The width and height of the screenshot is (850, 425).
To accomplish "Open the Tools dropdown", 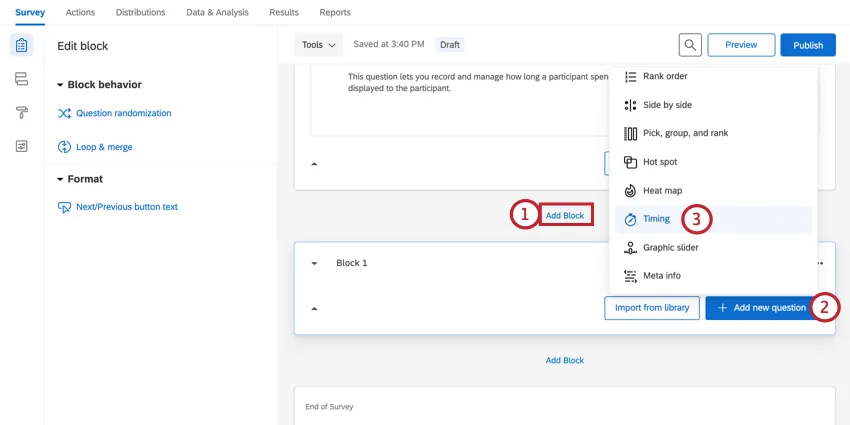I will (x=319, y=45).
